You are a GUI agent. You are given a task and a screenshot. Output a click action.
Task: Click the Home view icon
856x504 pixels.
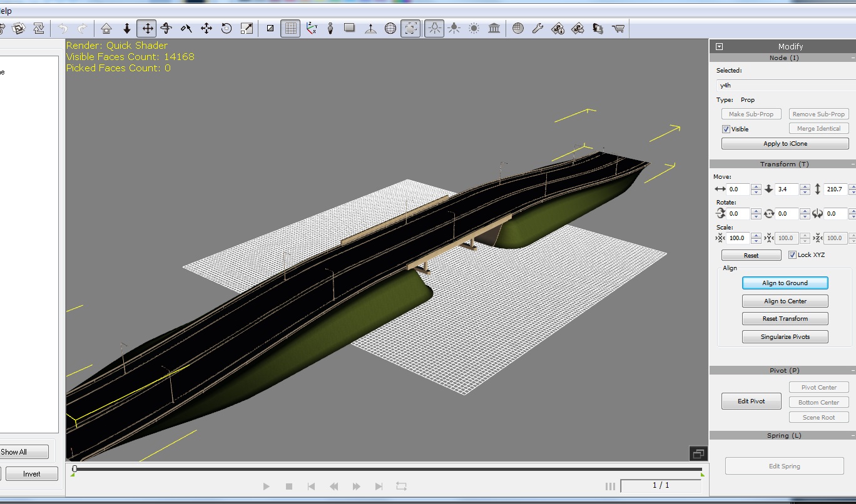pos(106,28)
